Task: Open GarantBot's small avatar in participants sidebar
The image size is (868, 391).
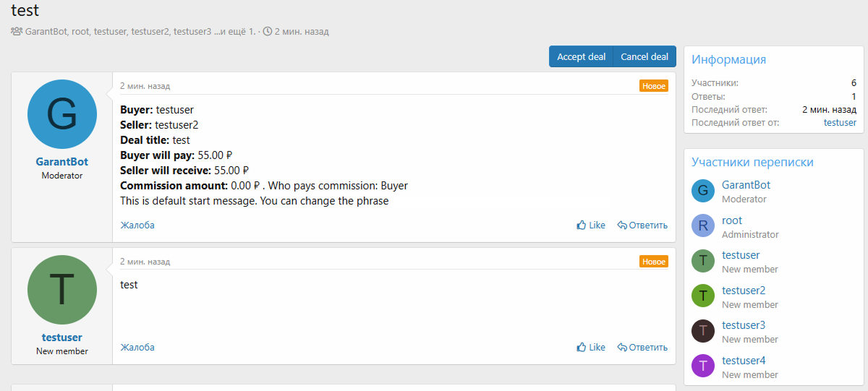Action: (703, 191)
